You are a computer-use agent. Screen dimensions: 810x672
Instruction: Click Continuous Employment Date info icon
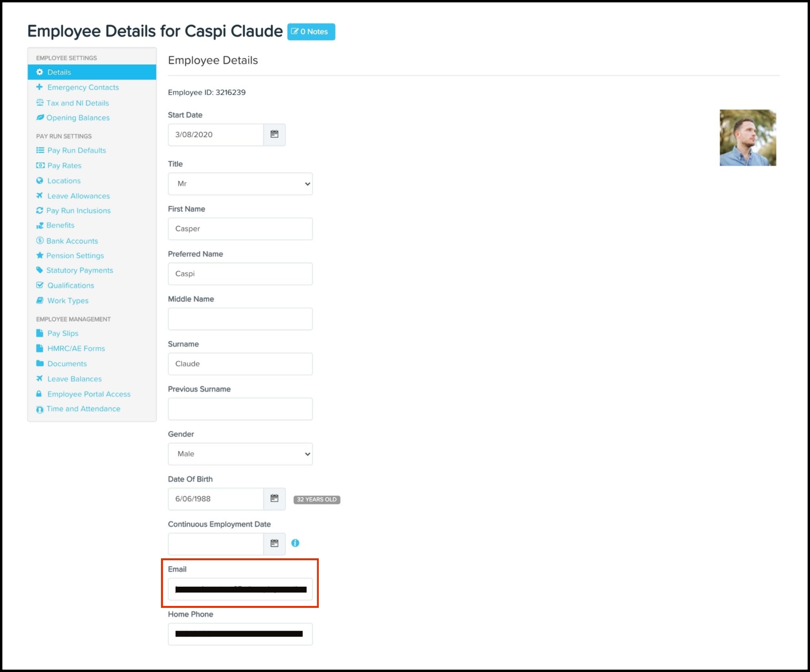295,543
